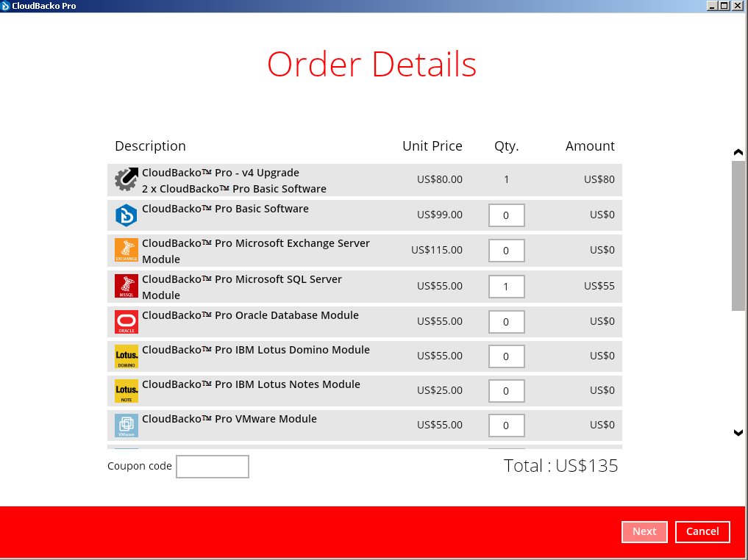The height and width of the screenshot is (560, 748).
Task: Click the VMware module icon
Action: [x=127, y=425]
